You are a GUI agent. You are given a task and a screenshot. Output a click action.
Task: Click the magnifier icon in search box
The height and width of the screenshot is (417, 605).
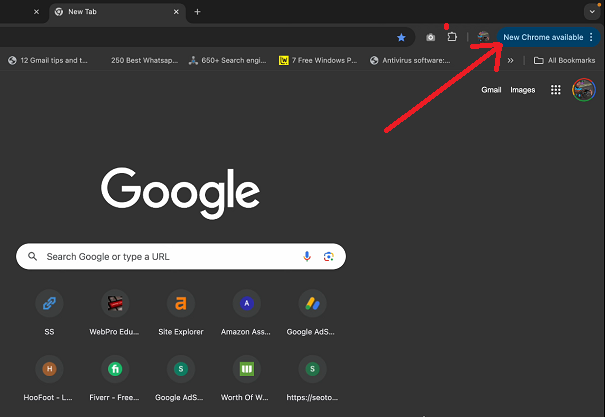click(x=33, y=257)
